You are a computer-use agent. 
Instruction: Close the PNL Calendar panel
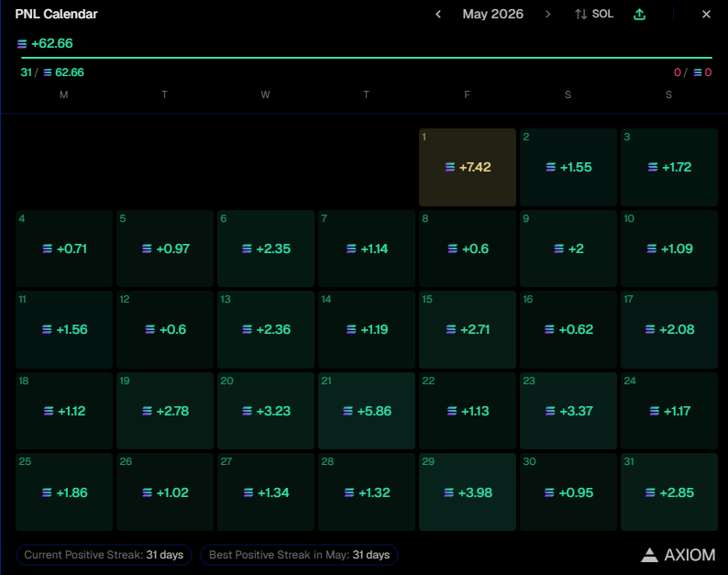[706, 15]
